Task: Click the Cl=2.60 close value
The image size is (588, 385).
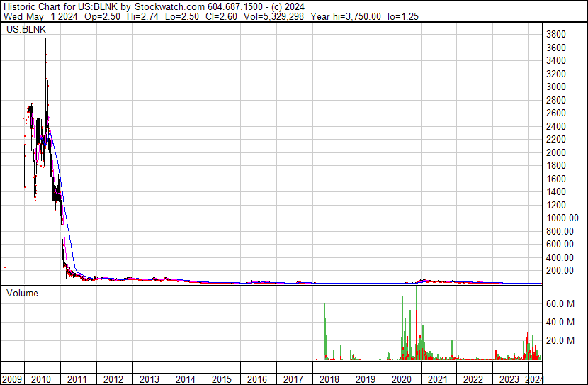Action: [x=221, y=16]
